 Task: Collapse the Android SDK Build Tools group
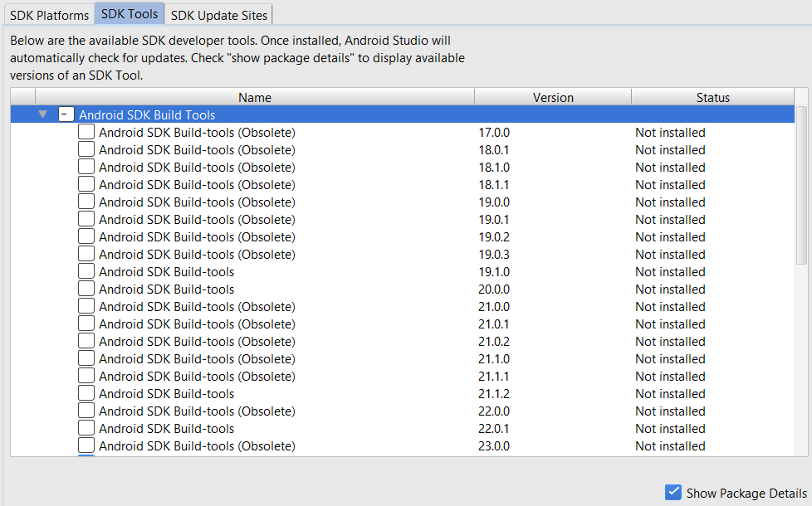point(43,114)
